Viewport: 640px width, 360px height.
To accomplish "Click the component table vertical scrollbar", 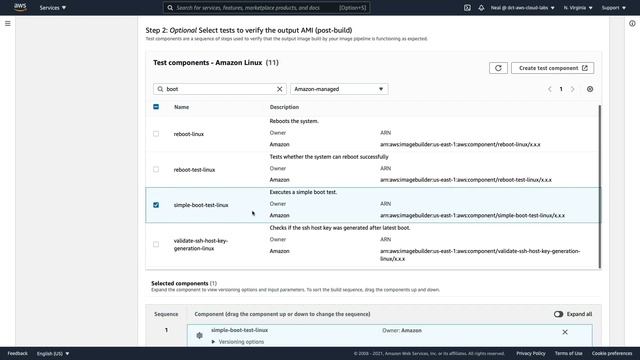I will (x=600, y=187).
